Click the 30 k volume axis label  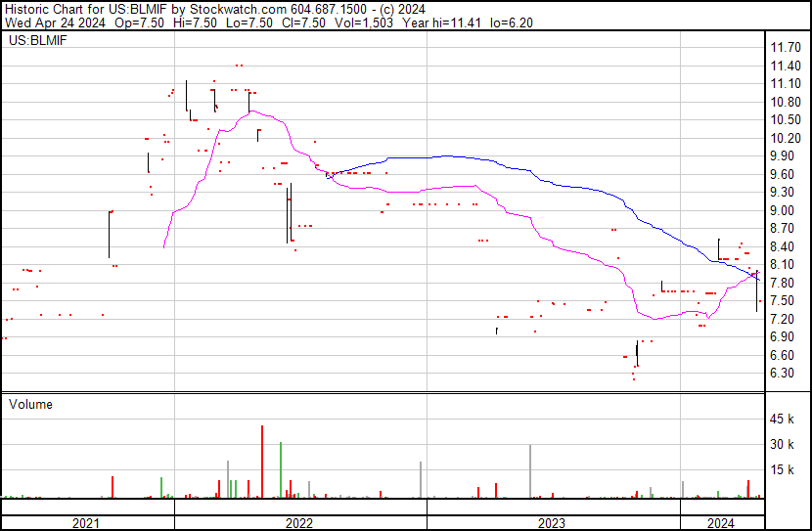(x=782, y=444)
